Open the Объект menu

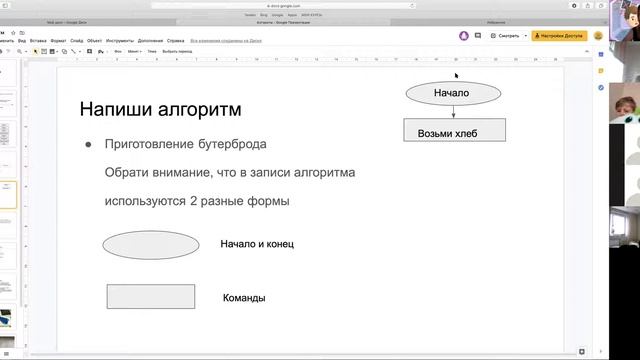pos(94,41)
